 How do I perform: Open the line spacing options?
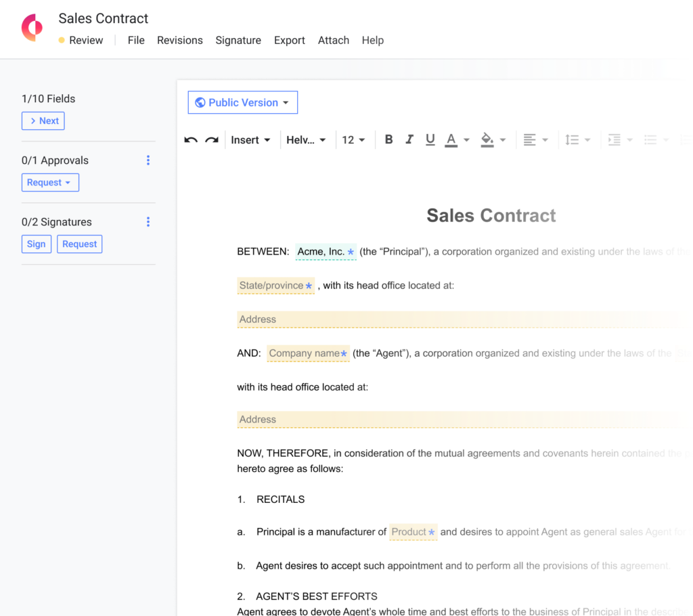(577, 140)
